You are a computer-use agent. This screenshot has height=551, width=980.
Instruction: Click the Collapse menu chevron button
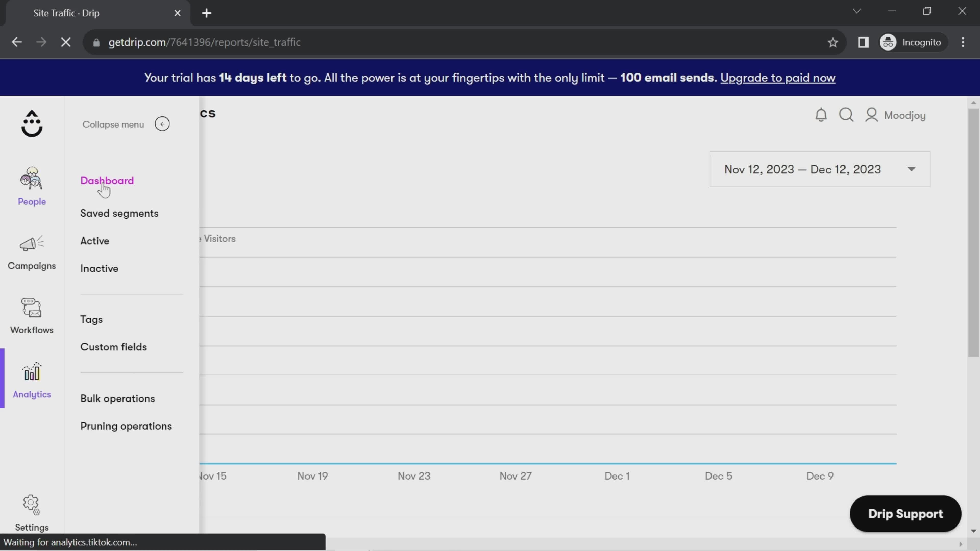(162, 124)
